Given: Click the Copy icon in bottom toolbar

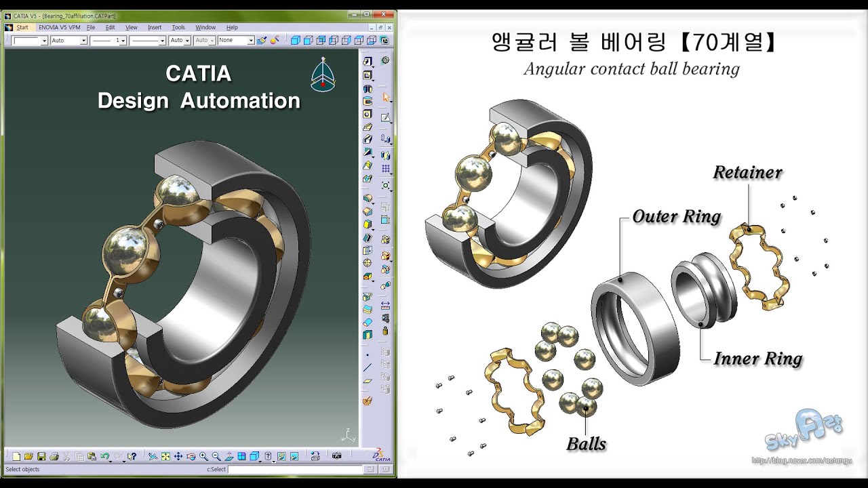Looking at the screenshot, I should 79,456.
